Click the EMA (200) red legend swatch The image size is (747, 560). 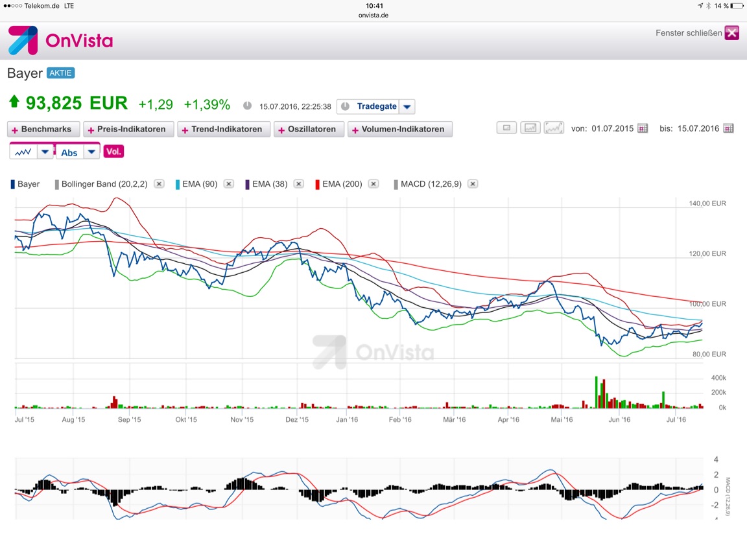pos(317,184)
